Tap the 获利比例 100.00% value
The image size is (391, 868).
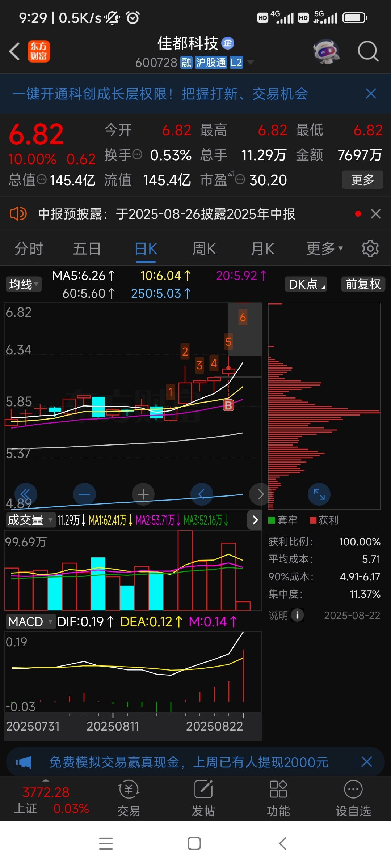tap(360, 541)
